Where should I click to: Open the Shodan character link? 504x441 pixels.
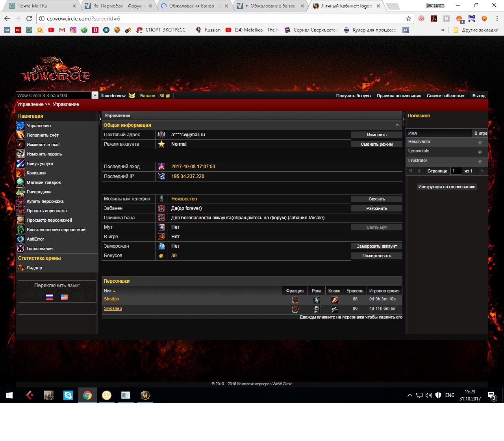pyautogui.click(x=111, y=299)
